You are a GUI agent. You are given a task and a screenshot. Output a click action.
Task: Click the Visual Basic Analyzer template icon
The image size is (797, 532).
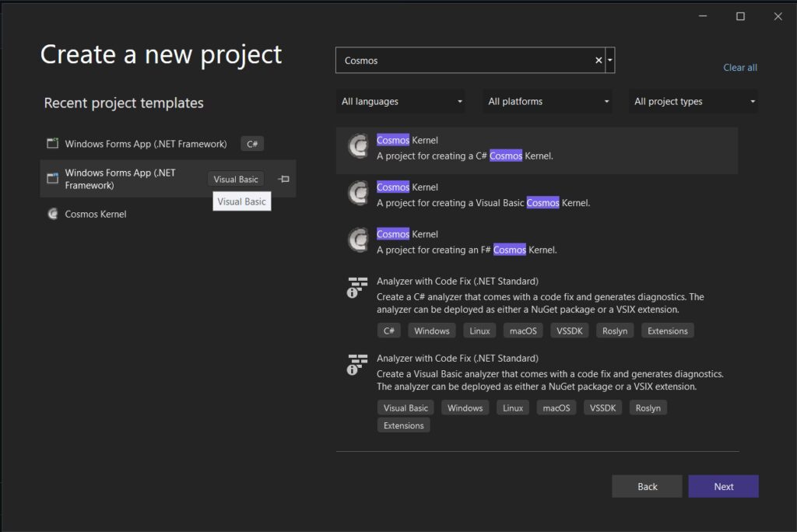[357, 365]
